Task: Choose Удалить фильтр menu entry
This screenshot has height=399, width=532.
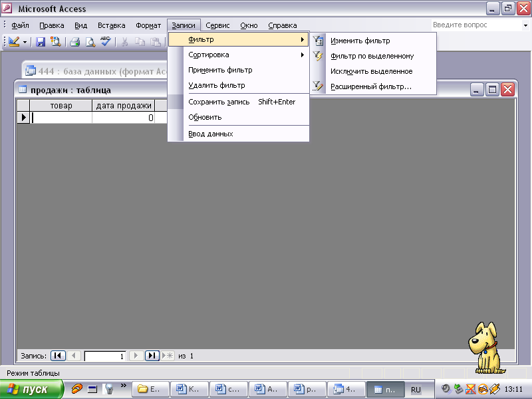Action: click(238, 85)
